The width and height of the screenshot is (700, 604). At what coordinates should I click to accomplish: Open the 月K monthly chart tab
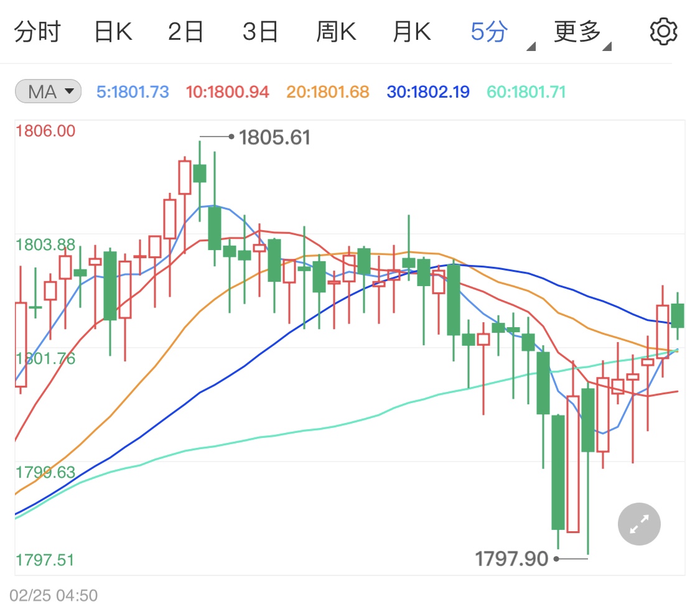point(411,32)
